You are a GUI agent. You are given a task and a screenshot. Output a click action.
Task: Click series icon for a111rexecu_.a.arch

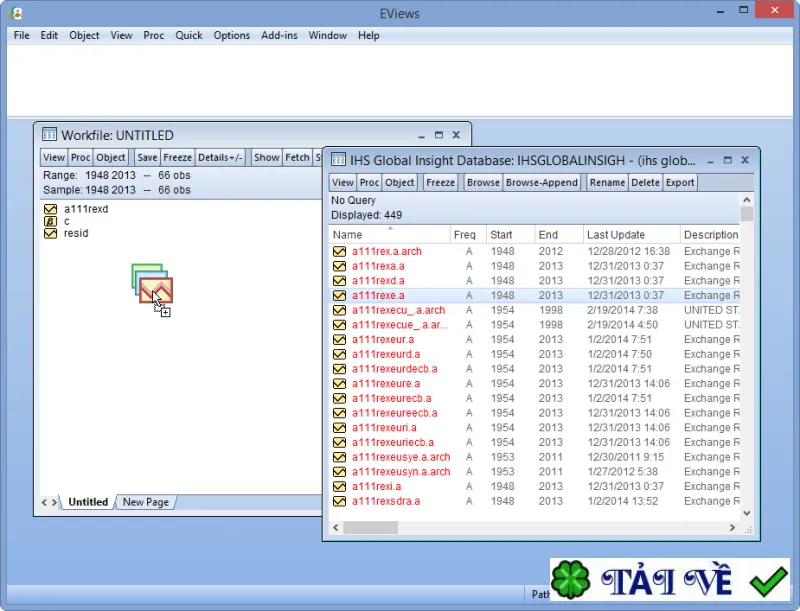[x=339, y=310]
